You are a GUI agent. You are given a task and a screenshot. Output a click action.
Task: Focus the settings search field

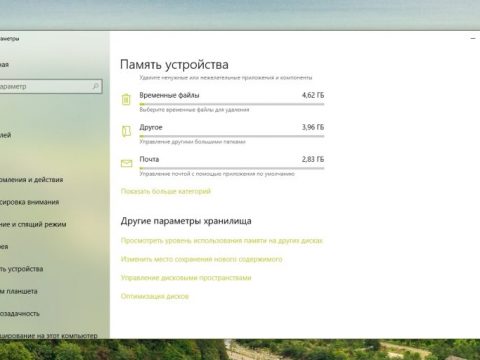pos(51,86)
